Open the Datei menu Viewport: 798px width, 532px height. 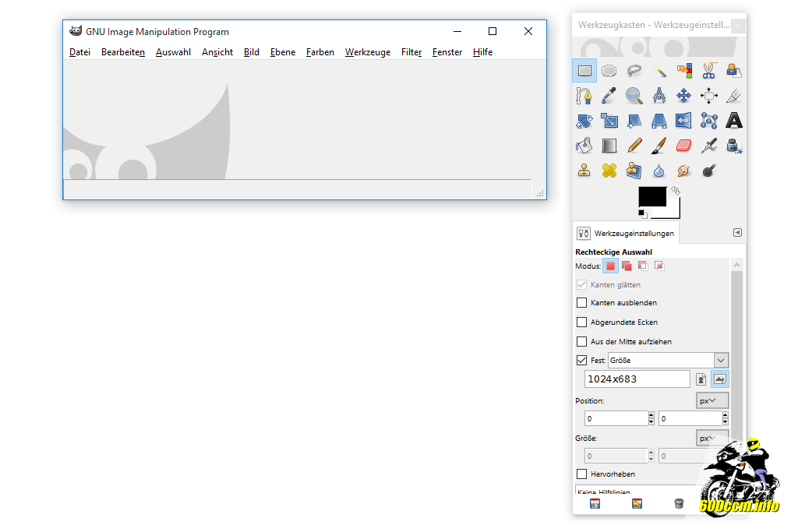80,52
